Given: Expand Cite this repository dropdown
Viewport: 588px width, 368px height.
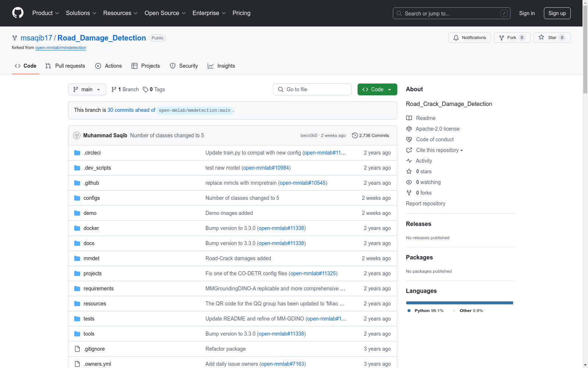Looking at the screenshot, I should click(x=440, y=150).
